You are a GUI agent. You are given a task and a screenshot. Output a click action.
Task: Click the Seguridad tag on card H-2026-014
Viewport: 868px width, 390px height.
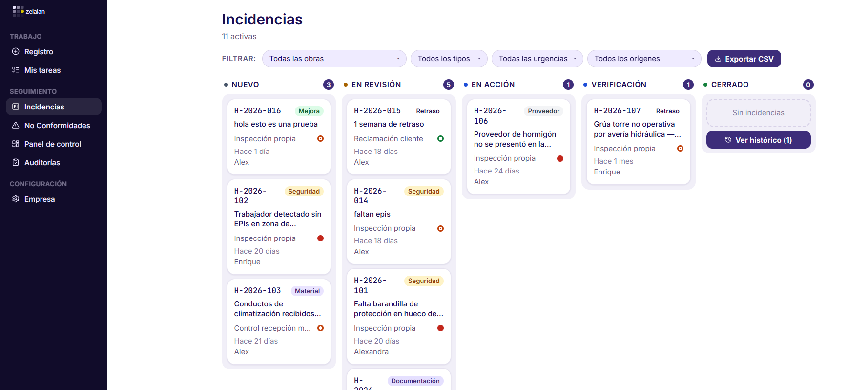click(424, 191)
